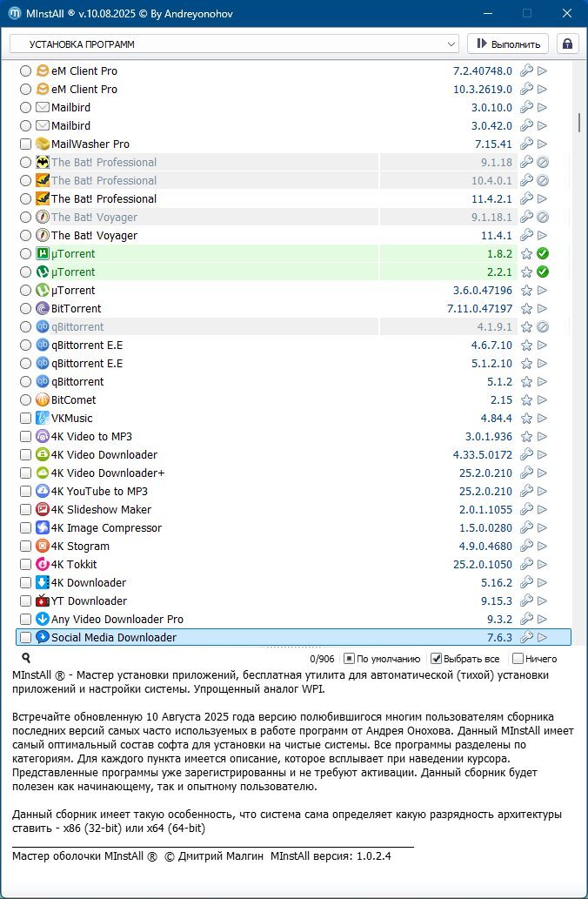Click the play arrow for The Bat! Voyager 11.4.1
Image resolution: width=588 pixels, height=899 pixels.
point(543,236)
